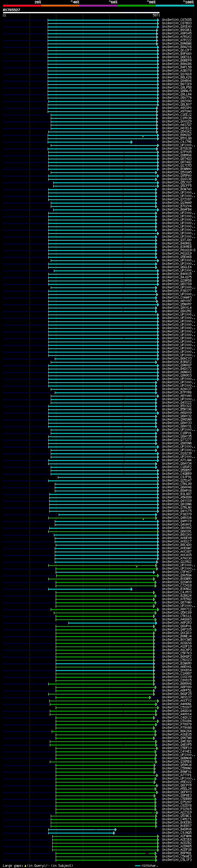Select the UniRef100_A7AX30 label

pos(177,558)
